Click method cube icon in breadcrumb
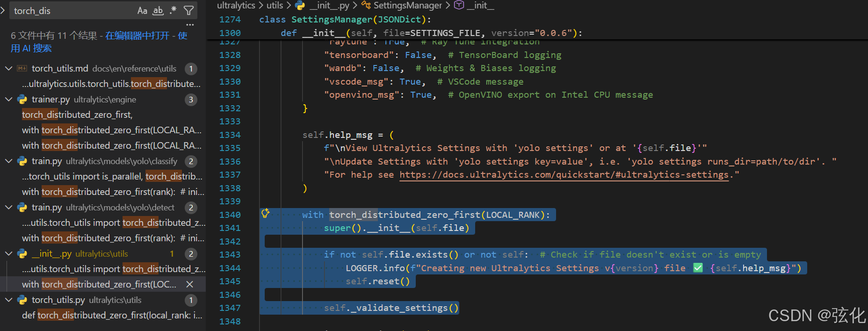The image size is (868, 331). coord(459,5)
